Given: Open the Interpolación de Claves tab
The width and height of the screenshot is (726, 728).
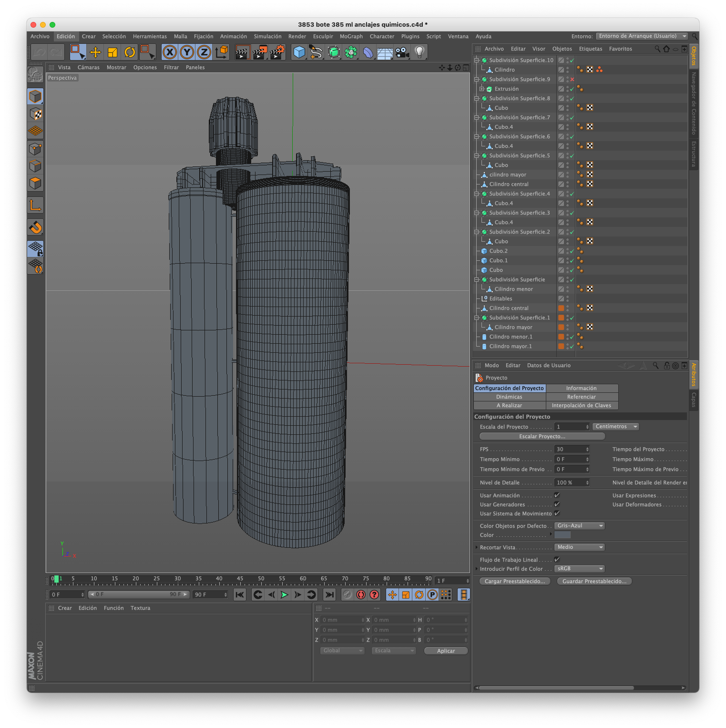Looking at the screenshot, I should (x=582, y=406).
